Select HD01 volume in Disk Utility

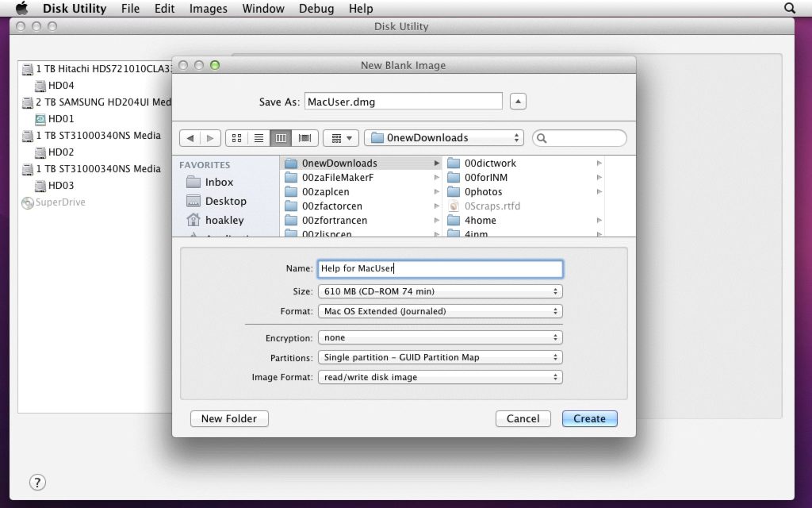55,119
